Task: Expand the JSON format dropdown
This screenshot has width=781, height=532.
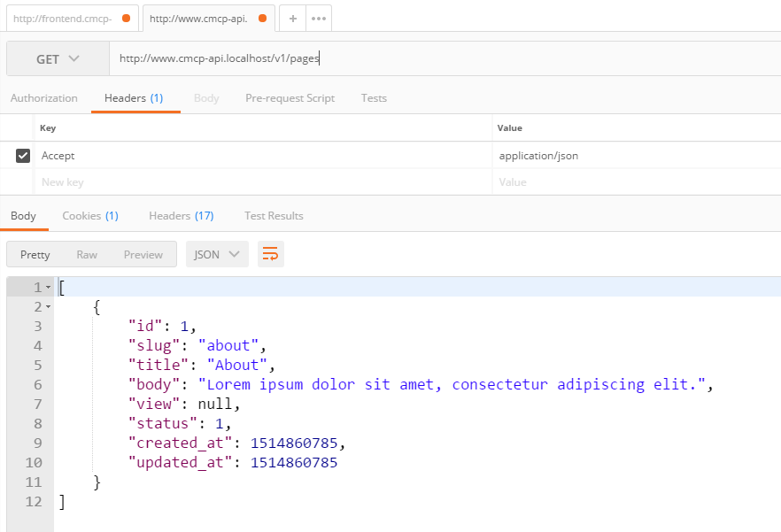Action: pyautogui.click(x=216, y=255)
